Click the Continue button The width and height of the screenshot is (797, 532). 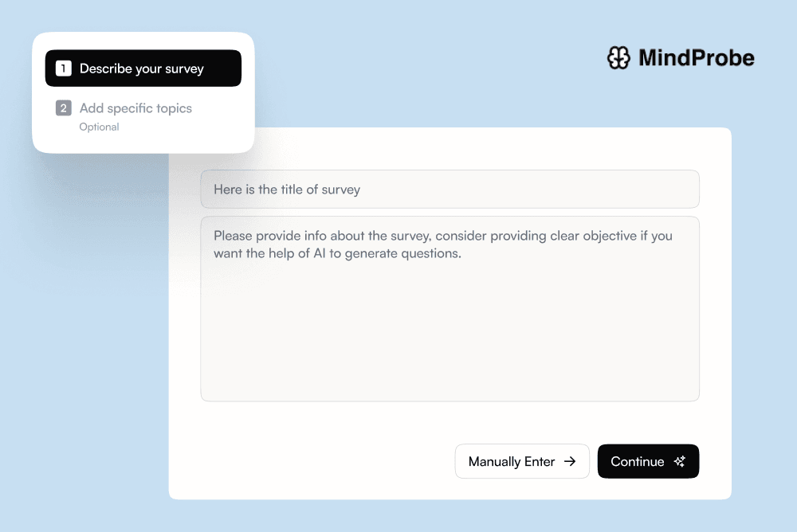(x=648, y=461)
